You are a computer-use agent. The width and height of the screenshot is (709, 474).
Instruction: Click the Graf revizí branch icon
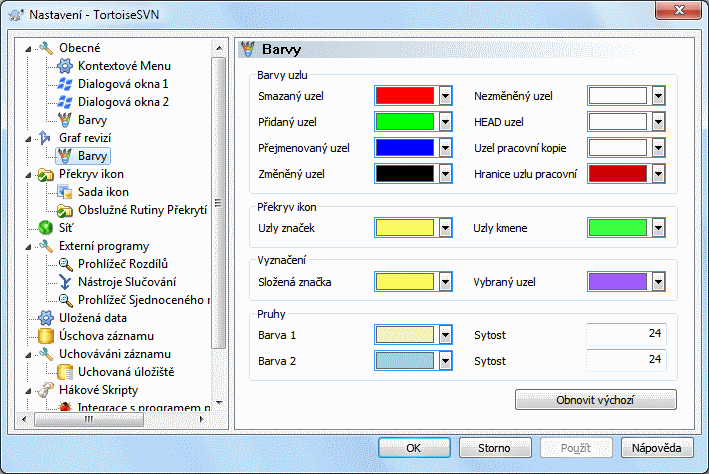tap(46, 137)
